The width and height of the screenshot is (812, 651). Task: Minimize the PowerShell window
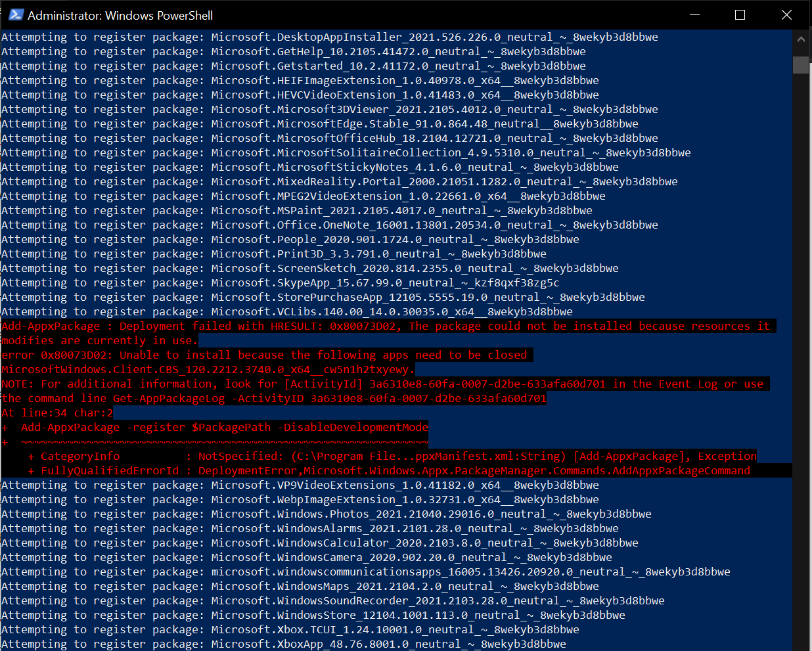pos(694,14)
